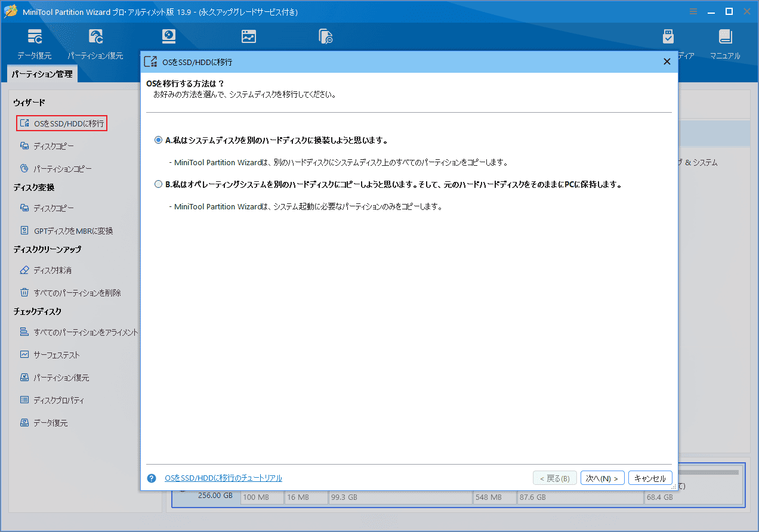The width and height of the screenshot is (759, 532).
Task: Click the 次へ(N) > button
Action: pyautogui.click(x=603, y=478)
